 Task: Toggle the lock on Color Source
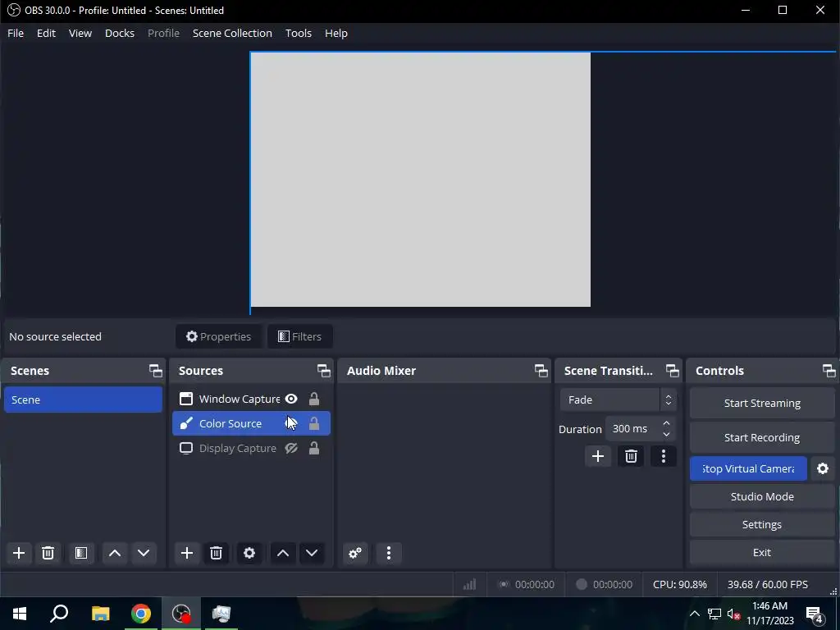(314, 423)
